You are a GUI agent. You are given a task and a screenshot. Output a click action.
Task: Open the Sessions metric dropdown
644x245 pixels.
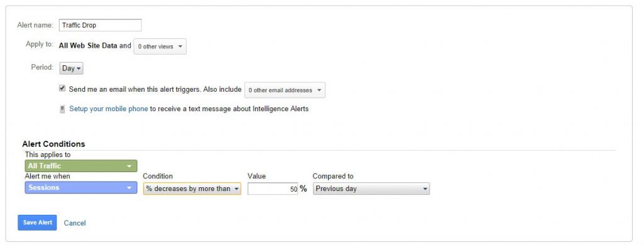click(x=81, y=188)
